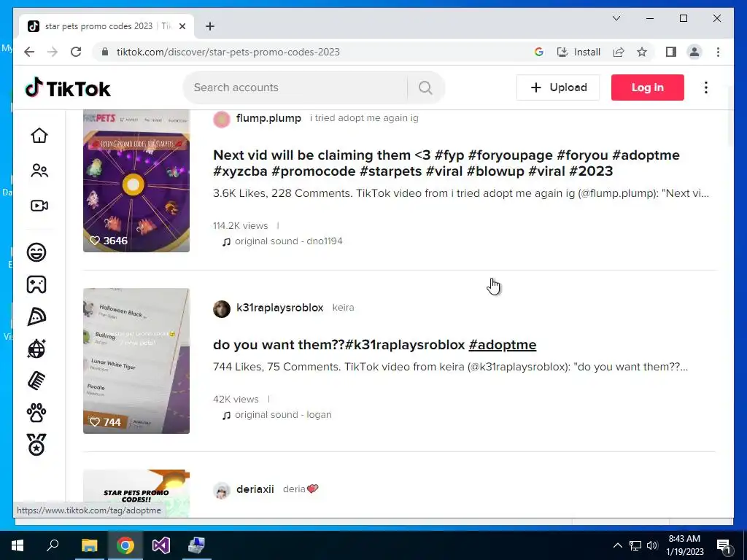Open Windows Start menu
747x560 pixels.
(18, 545)
